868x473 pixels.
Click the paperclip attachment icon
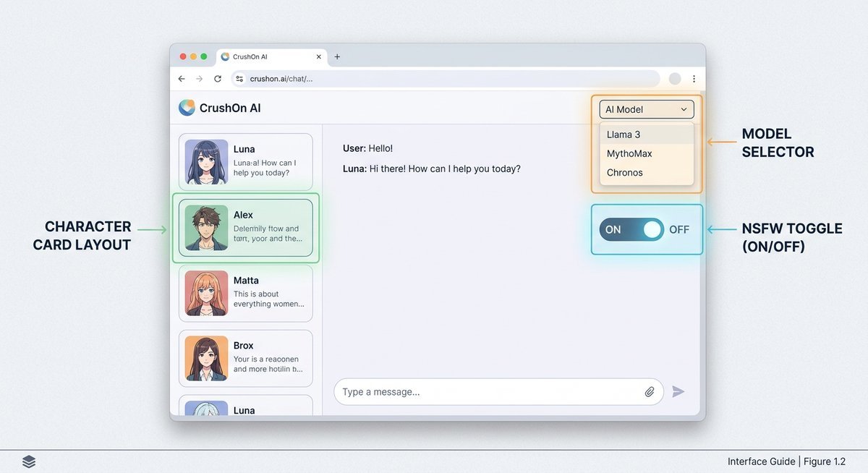click(x=649, y=391)
